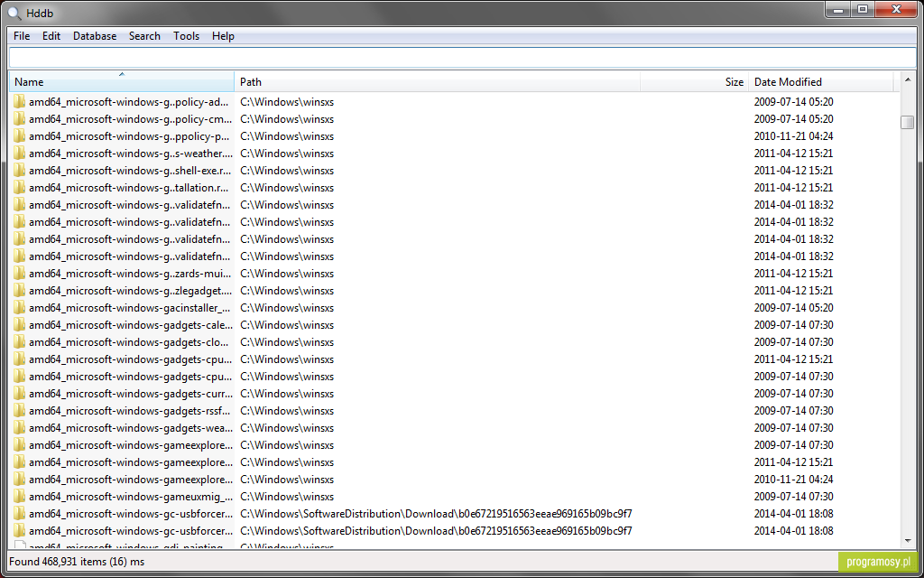The image size is (924, 578).
Task: Open the File menu
Action: pos(22,36)
